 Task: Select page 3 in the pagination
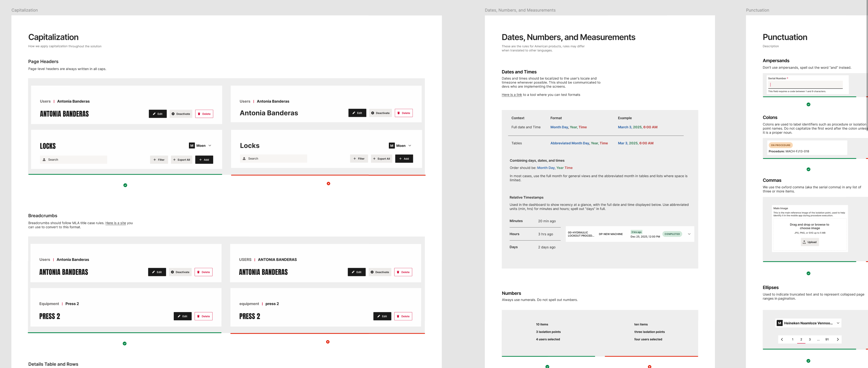pos(810,339)
